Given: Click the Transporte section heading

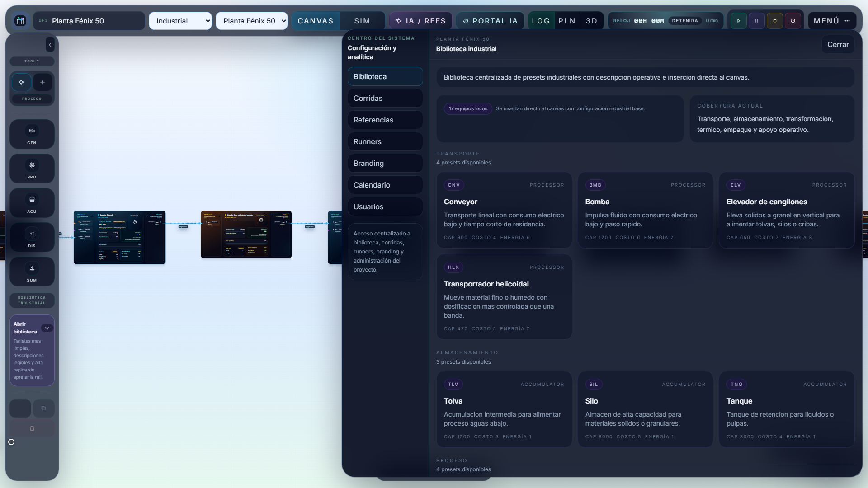Looking at the screenshot, I should pyautogui.click(x=458, y=154).
